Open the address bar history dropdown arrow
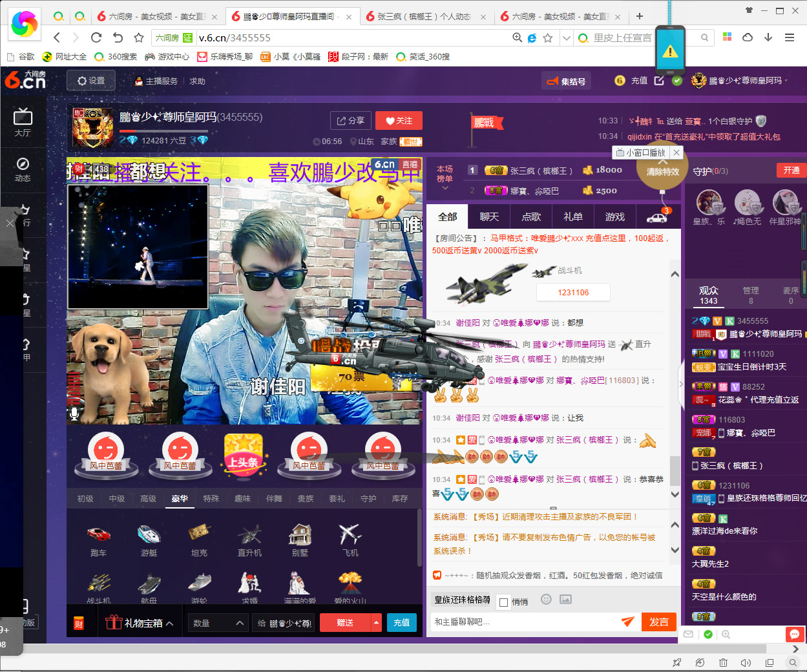Viewport: 807px width, 672px height. tap(566, 38)
